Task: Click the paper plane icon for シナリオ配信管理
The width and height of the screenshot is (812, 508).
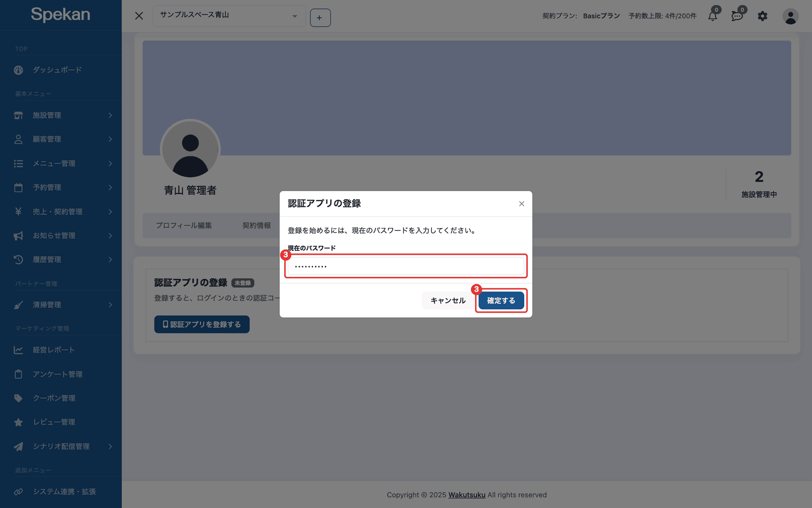Action: [18, 447]
